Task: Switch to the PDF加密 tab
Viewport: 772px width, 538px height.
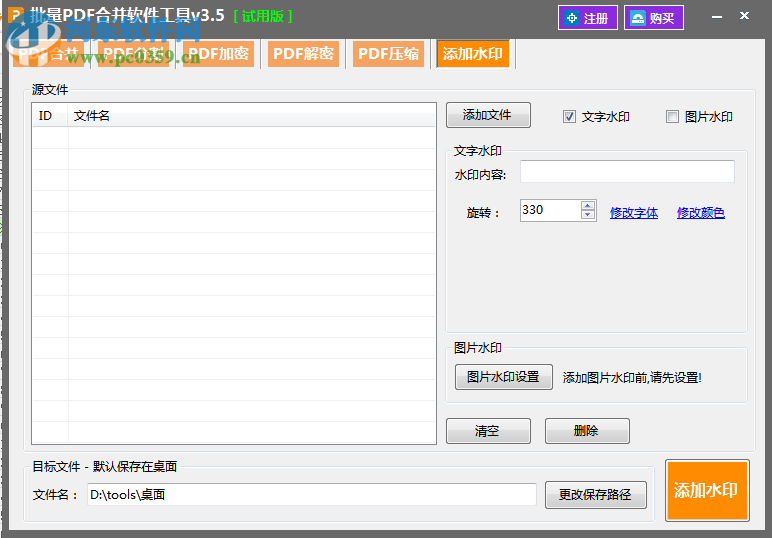Action: [x=218, y=54]
